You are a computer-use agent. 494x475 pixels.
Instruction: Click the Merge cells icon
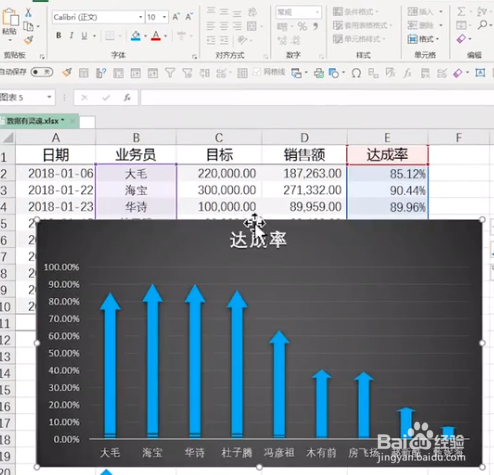(x=251, y=26)
